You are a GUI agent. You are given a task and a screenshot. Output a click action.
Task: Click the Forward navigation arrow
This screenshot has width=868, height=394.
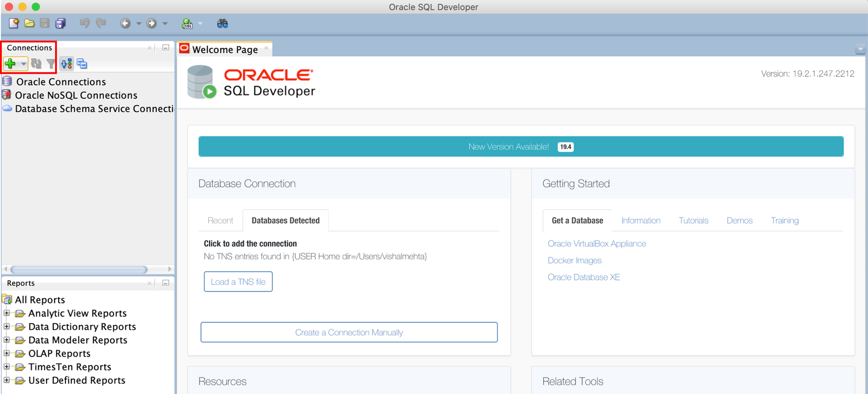pyautogui.click(x=152, y=23)
